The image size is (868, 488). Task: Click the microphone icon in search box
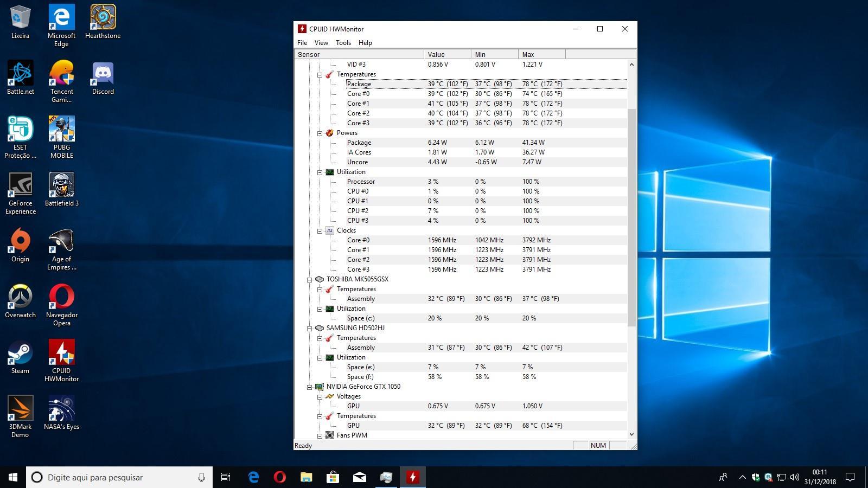pyautogui.click(x=201, y=477)
